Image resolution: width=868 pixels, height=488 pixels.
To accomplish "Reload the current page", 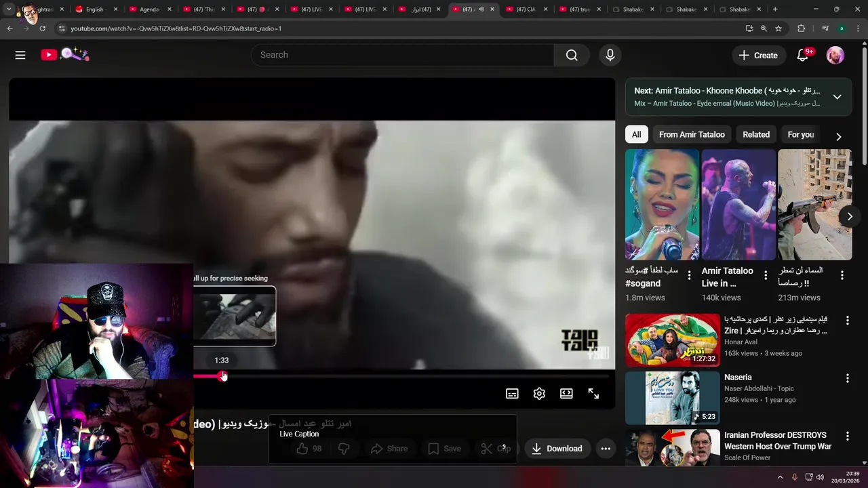I will tap(42, 28).
